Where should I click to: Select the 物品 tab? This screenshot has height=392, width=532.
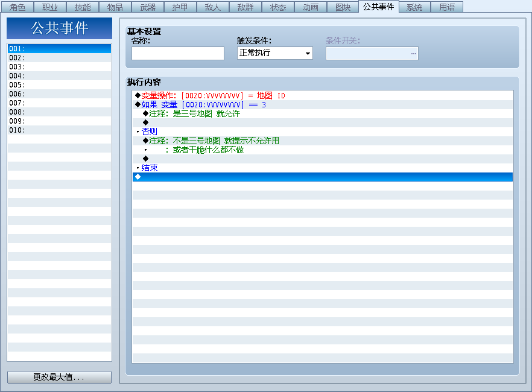click(x=115, y=7)
